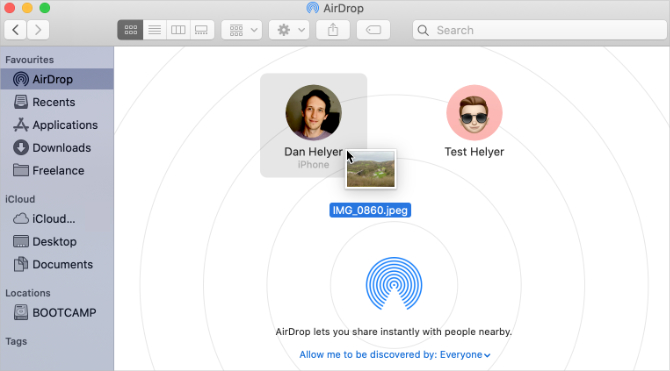Click the Freelance folder icon
Screen dimensions: 670x371
point(21,171)
